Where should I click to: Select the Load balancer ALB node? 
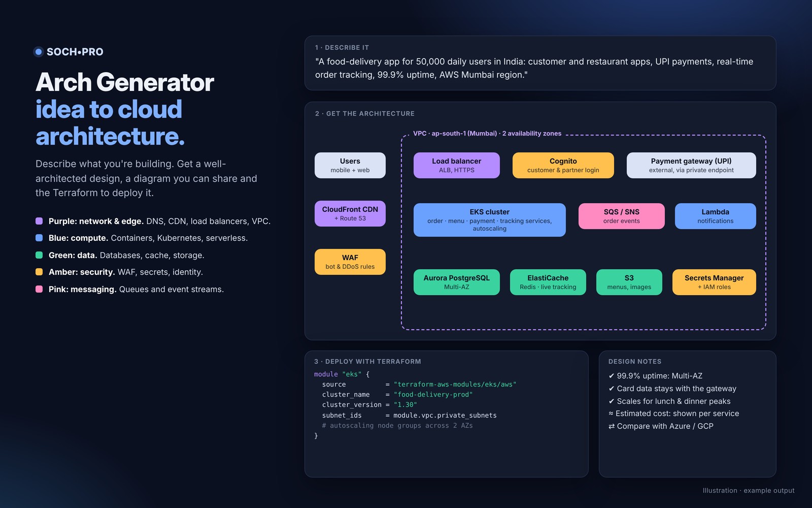click(x=457, y=165)
